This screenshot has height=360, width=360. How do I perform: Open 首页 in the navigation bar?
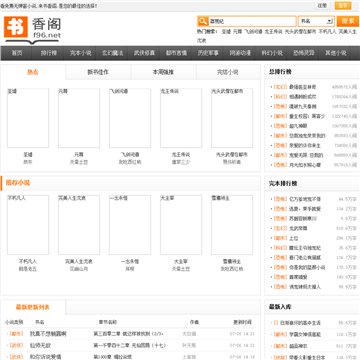(x=17, y=53)
